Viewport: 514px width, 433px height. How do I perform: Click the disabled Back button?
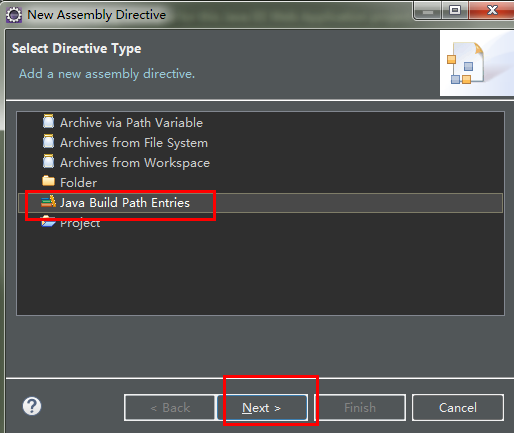[170, 408]
